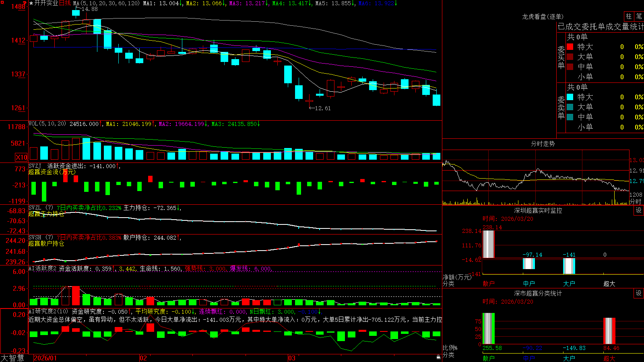Click the 超赢资金流(万元) label
Viewport: 644px width, 362px height.
click(x=52, y=172)
